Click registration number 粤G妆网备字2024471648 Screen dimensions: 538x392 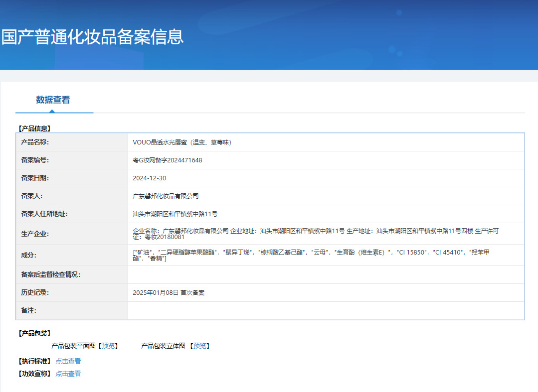(x=168, y=160)
